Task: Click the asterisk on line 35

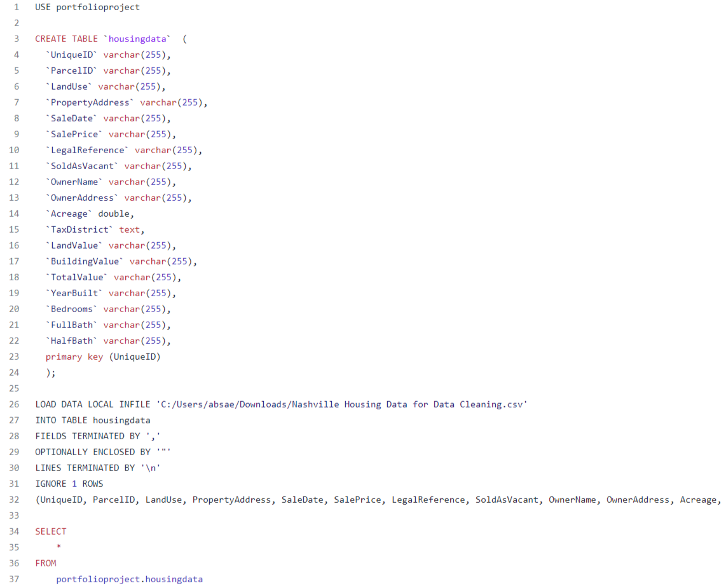Action: [x=58, y=547]
